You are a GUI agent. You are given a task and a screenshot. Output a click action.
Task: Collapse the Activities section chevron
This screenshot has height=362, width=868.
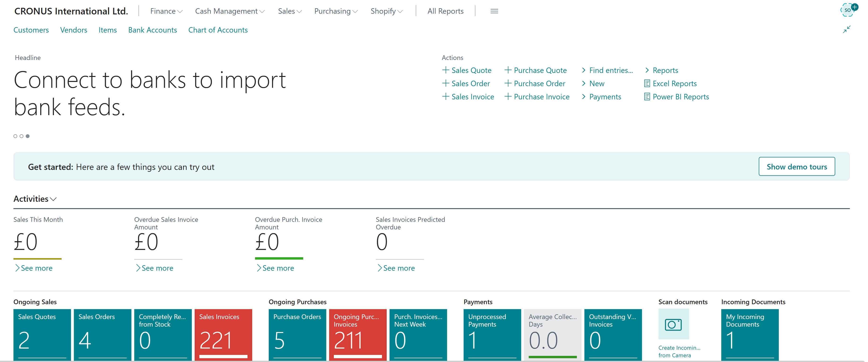(53, 199)
